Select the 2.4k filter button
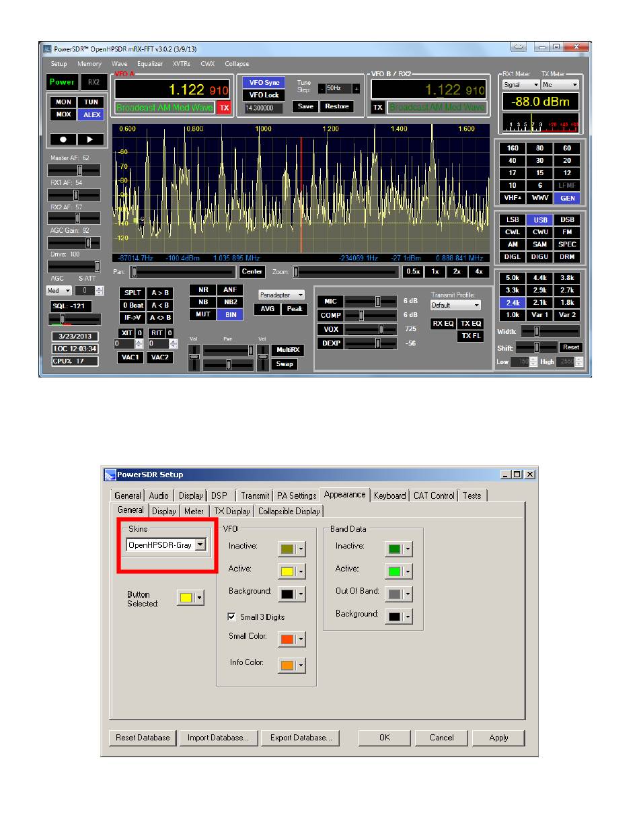The width and height of the screenshot is (639, 840). point(513,302)
